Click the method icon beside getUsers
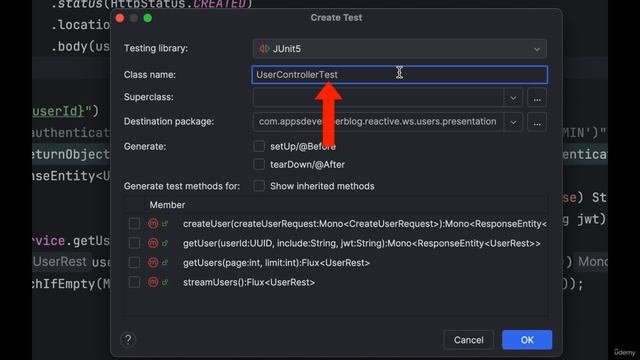 coord(153,262)
